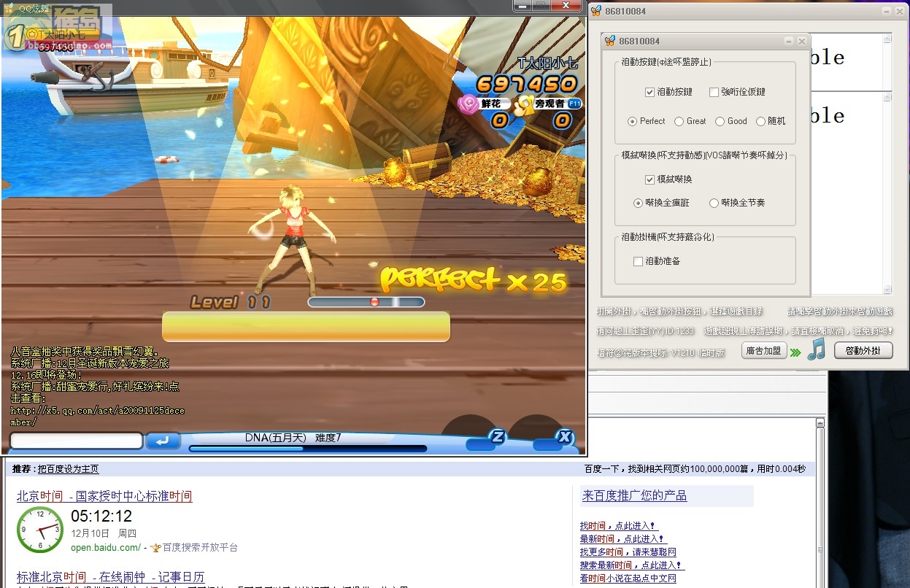The height and width of the screenshot is (588, 910).
Task: Click into the game chat input box
Action: point(76,441)
